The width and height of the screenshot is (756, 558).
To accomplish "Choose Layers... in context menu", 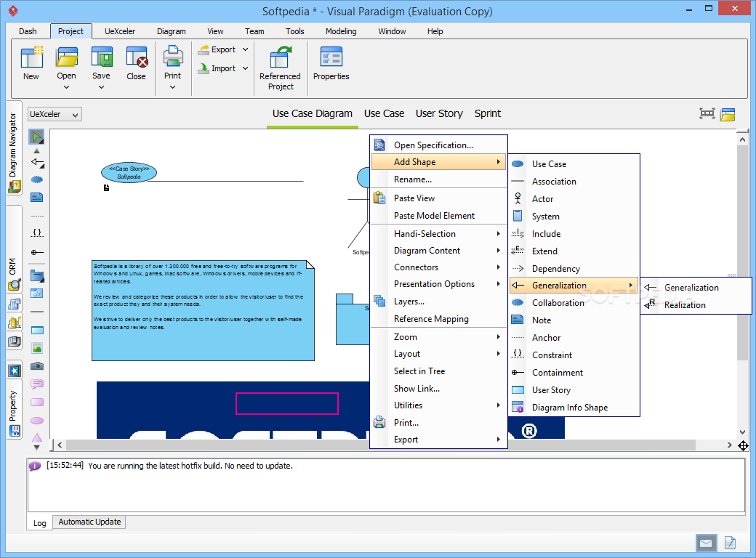I will click(x=439, y=302).
